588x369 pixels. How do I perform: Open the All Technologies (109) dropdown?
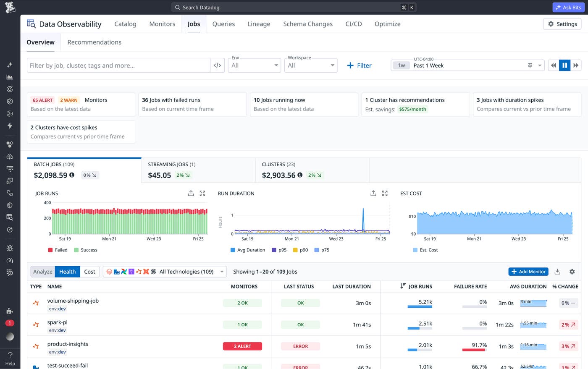[x=165, y=272]
